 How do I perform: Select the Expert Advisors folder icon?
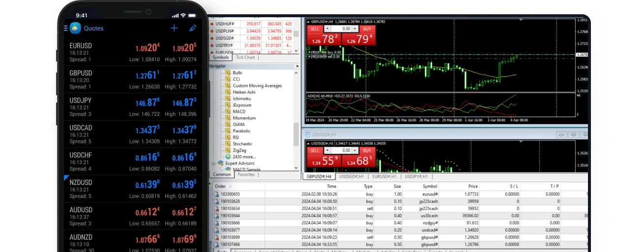click(x=220, y=163)
